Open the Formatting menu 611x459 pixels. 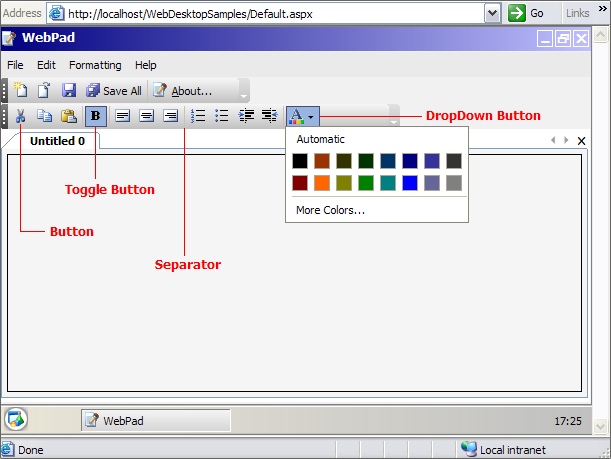pos(95,65)
